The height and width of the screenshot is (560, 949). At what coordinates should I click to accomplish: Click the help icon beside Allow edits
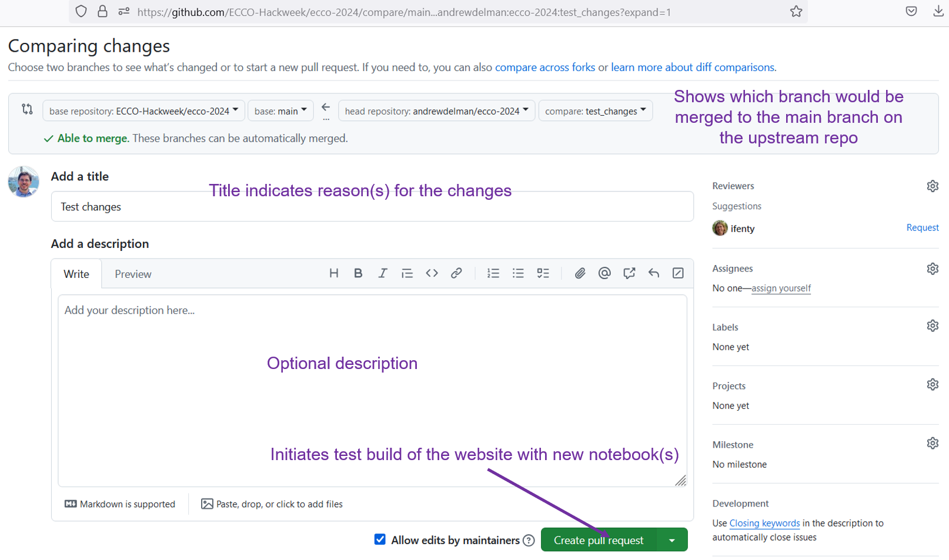coord(529,541)
